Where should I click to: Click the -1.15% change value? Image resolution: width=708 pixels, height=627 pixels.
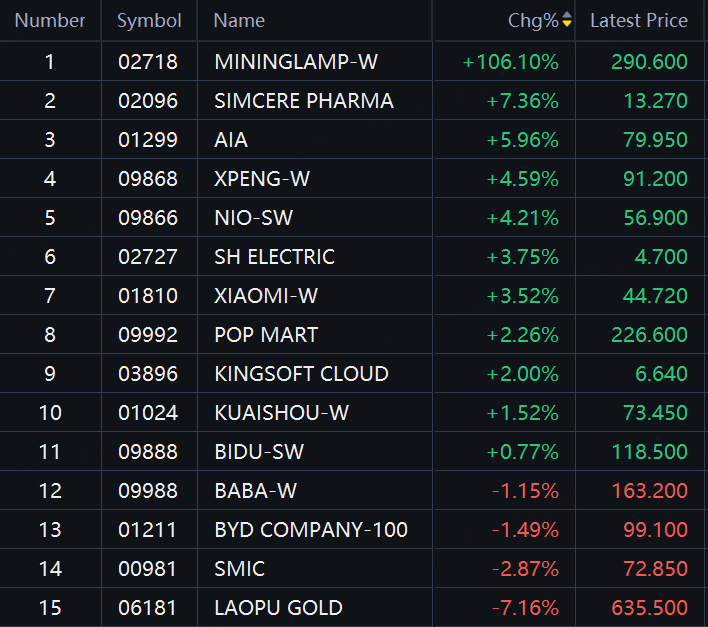pos(525,491)
